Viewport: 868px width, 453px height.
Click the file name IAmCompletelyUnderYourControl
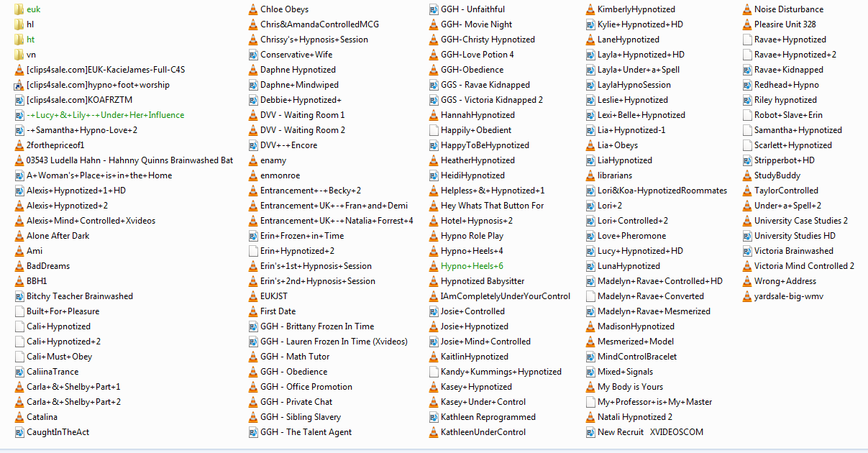pos(506,296)
